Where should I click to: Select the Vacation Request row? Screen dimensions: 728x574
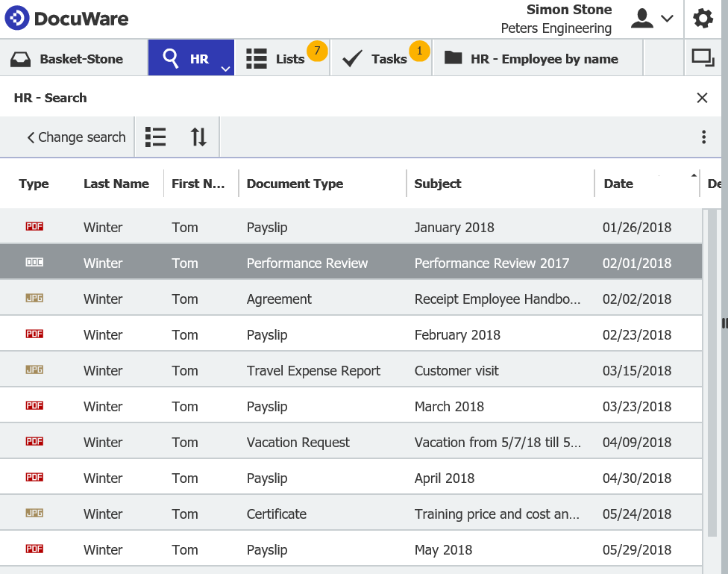point(298,442)
